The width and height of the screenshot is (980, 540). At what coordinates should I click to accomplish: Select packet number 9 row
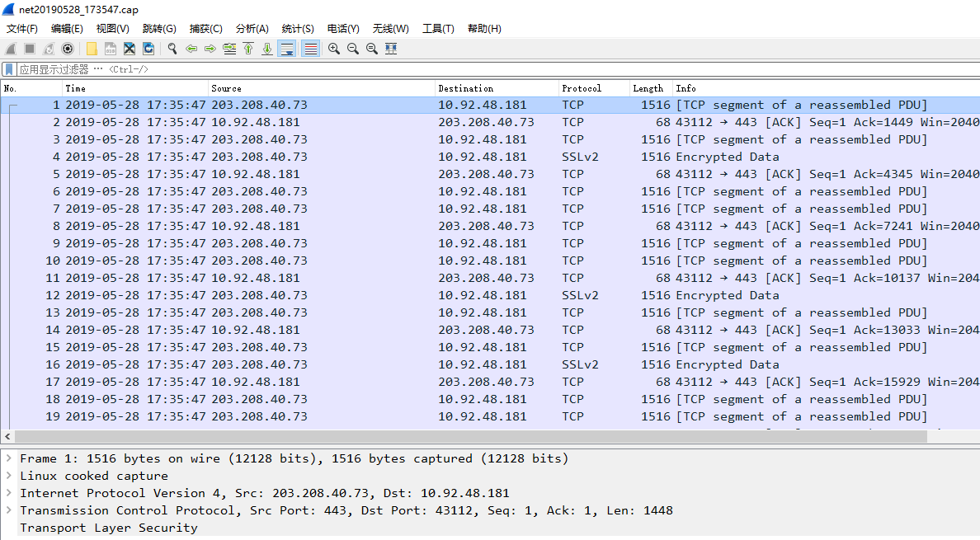[x=490, y=243]
